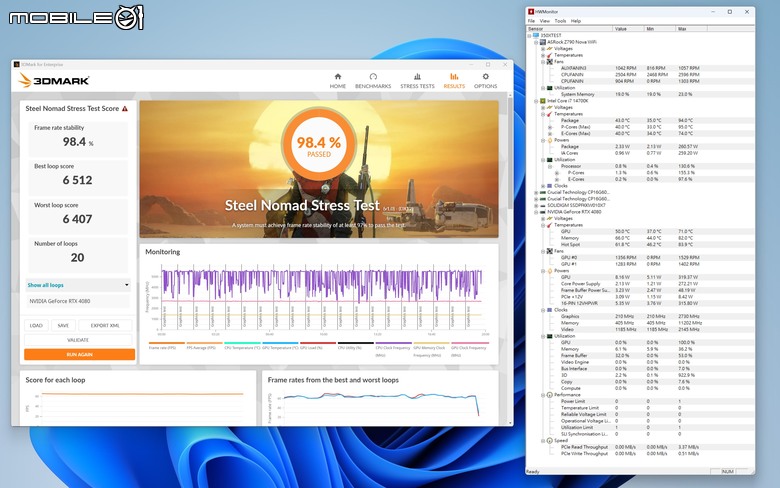Open Help menu in HWMonitor

pos(576,21)
